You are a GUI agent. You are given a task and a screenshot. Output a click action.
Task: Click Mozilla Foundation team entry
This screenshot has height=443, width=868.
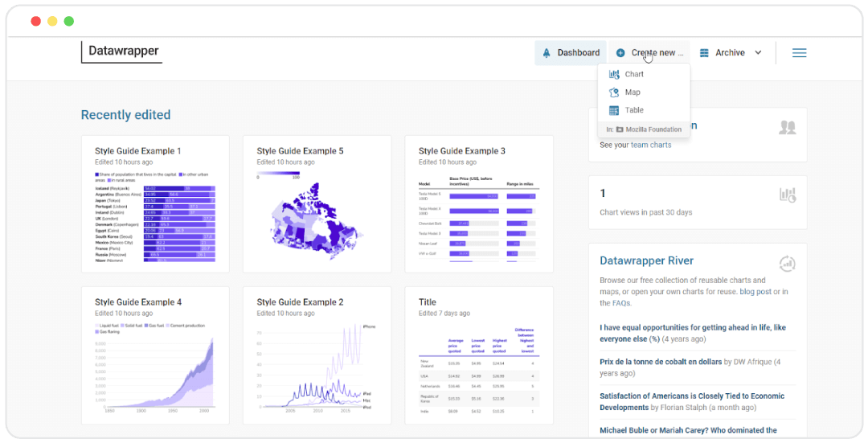click(x=645, y=129)
